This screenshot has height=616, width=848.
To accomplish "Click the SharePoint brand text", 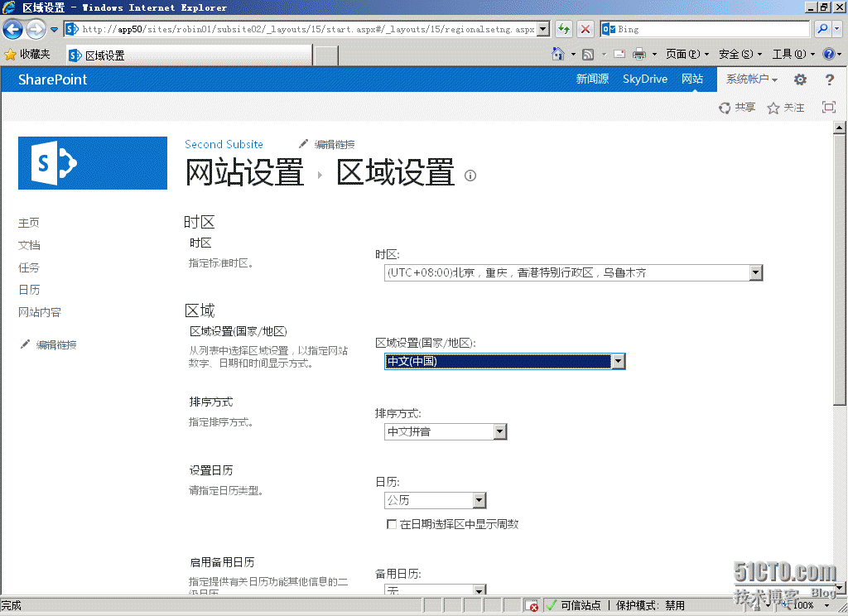I will tap(52, 79).
